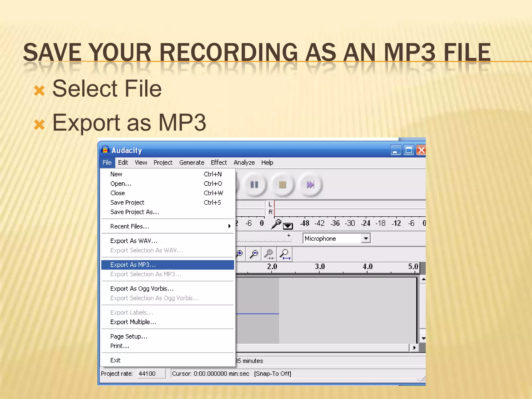532x399 pixels.
Task: Select Save Project menu entry
Action: (x=168, y=202)
